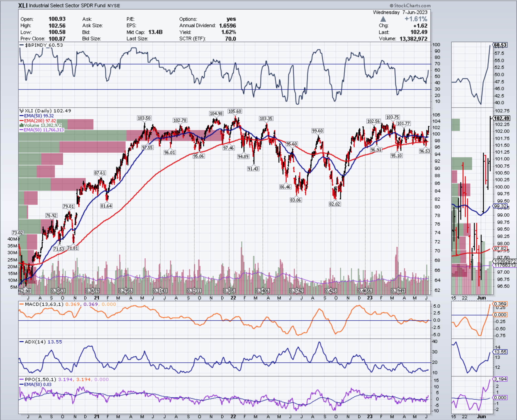Click the 81.64 trough price label
The width and height of the screenshot is (517, 420).
click(106, 206)
